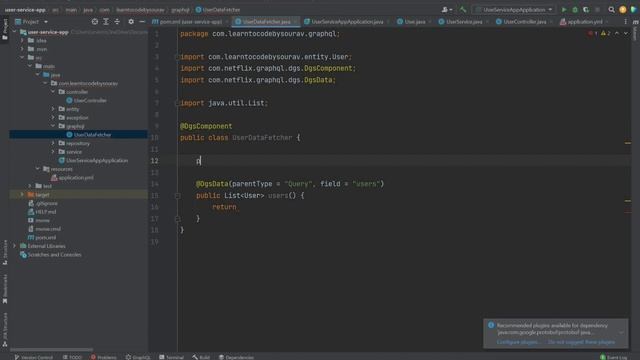Open JPA Structure side tool window

[x=5, y=330]
